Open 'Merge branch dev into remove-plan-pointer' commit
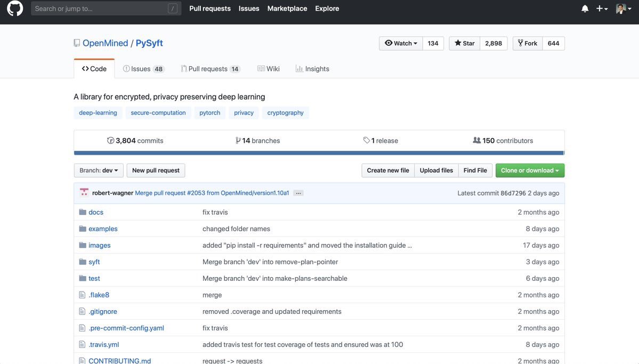Screen dimensions: 639x364 (x=270, y=262)
